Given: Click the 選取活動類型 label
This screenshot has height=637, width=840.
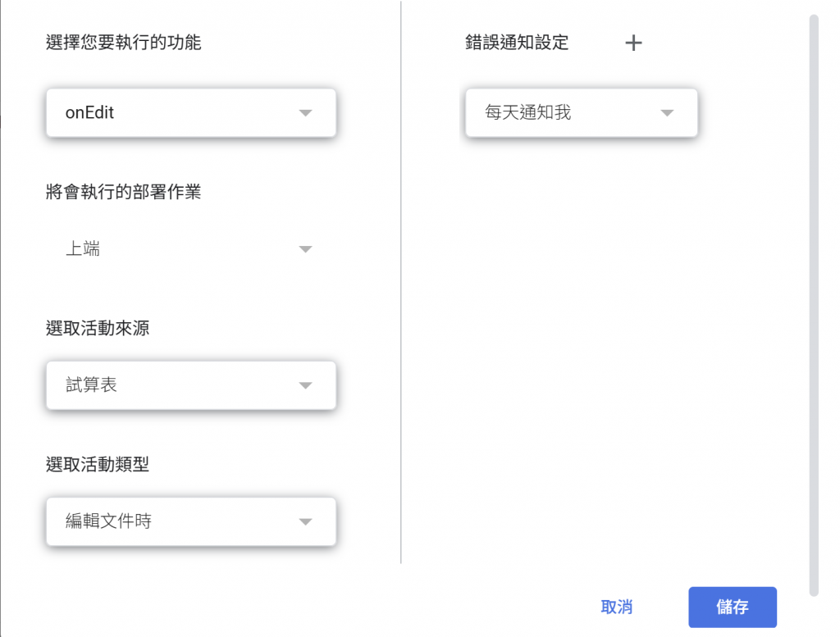Looking at the screenshot, I should point(98,465).
